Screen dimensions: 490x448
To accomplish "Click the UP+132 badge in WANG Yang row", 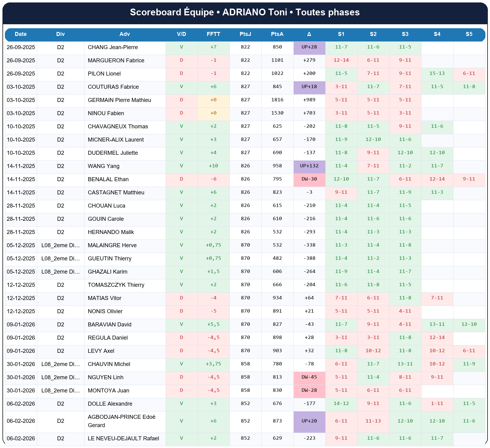I will [x=309, y=166].
